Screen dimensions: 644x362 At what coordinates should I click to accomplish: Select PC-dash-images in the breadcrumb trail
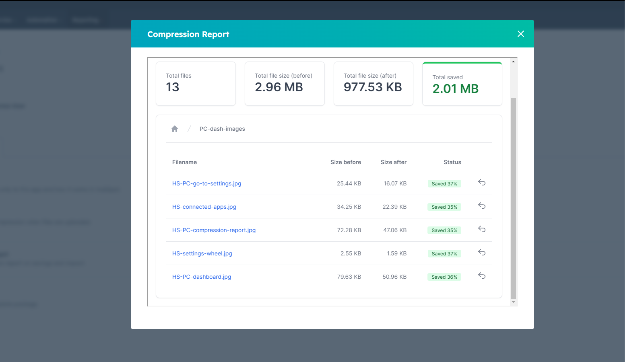tap(222, 128)
